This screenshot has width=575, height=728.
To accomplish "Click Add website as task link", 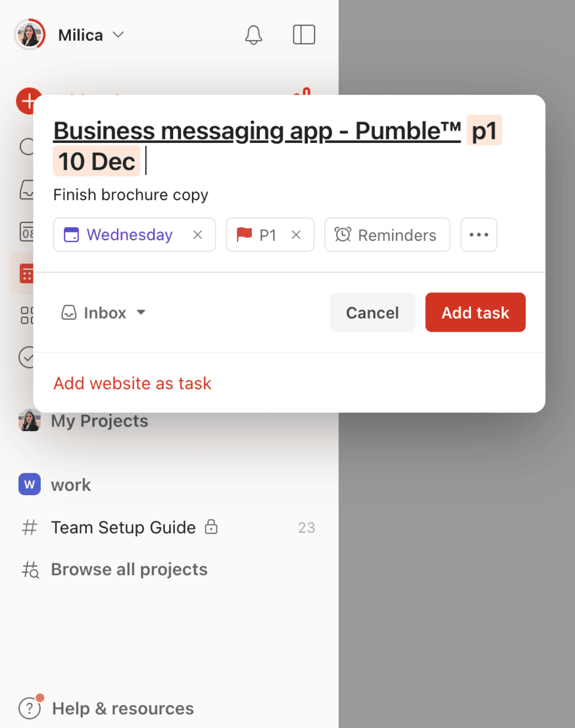I will pos(132,383).
